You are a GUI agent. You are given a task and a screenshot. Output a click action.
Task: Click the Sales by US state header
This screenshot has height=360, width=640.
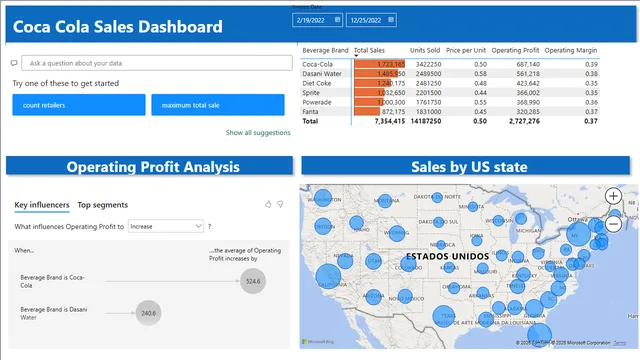coord(465,166)
